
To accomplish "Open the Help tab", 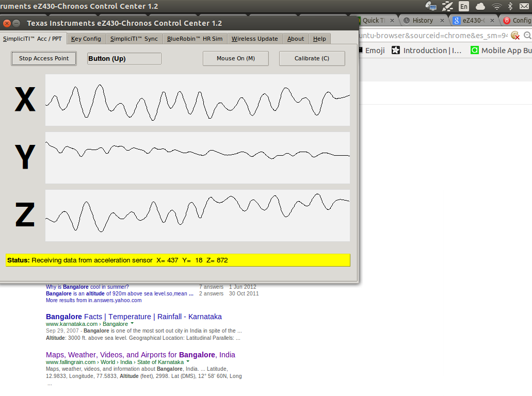I will coord(319,39).
